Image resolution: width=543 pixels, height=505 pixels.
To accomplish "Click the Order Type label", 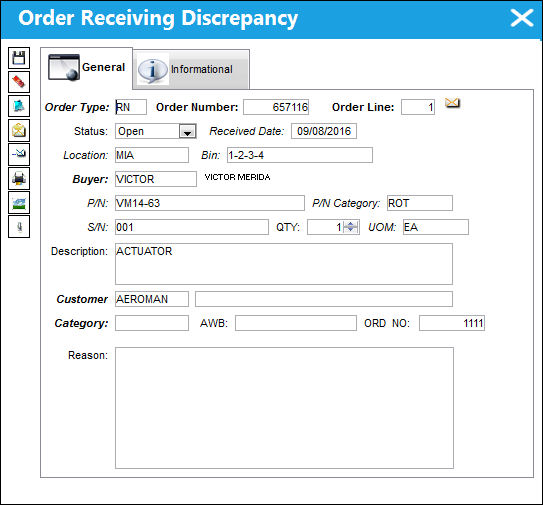I will point(77,107).
